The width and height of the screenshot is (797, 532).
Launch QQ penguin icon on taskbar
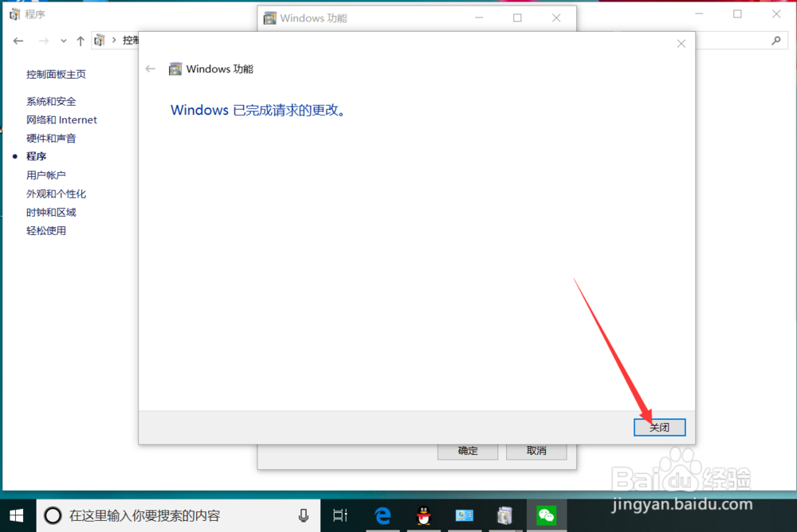(x=424, y=515)
